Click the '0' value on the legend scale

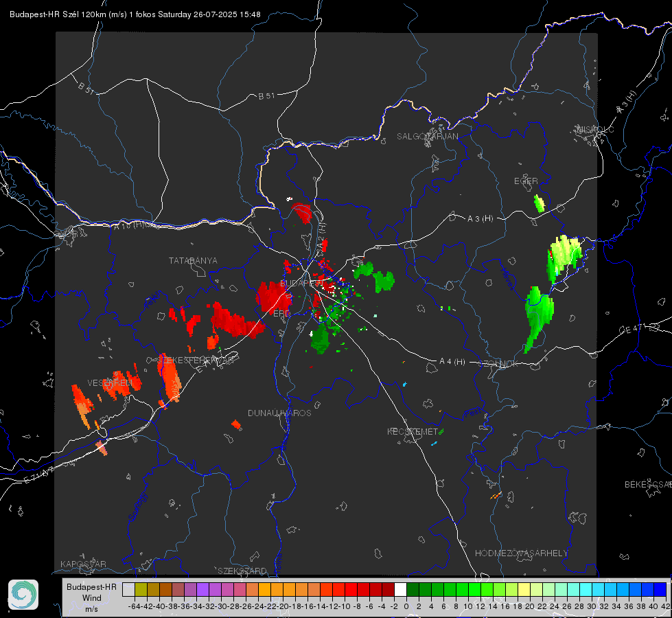(406, 606)
